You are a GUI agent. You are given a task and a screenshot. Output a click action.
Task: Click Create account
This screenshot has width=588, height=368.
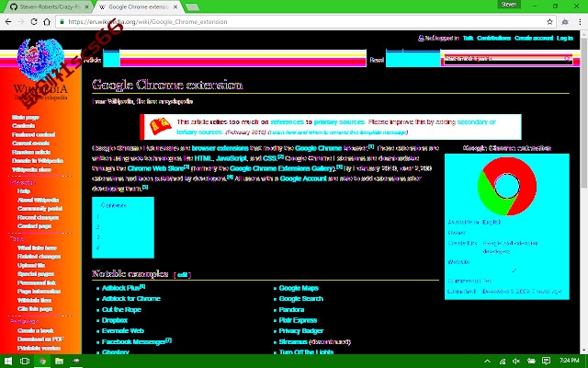[x=534, y=38]
